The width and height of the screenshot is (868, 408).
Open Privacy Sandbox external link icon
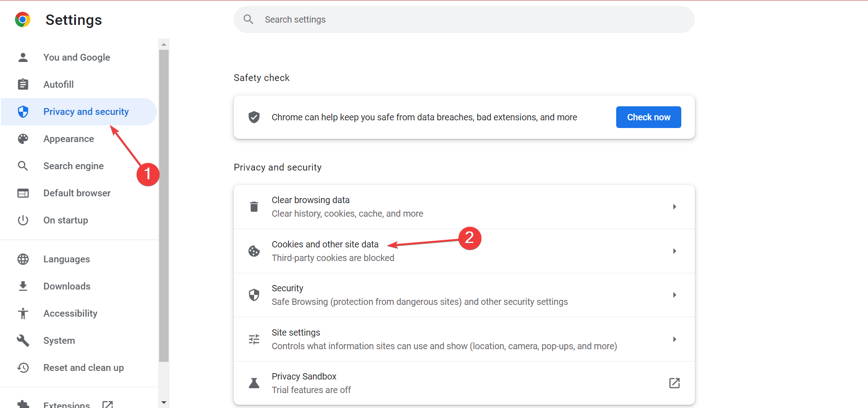click(674, 383)
